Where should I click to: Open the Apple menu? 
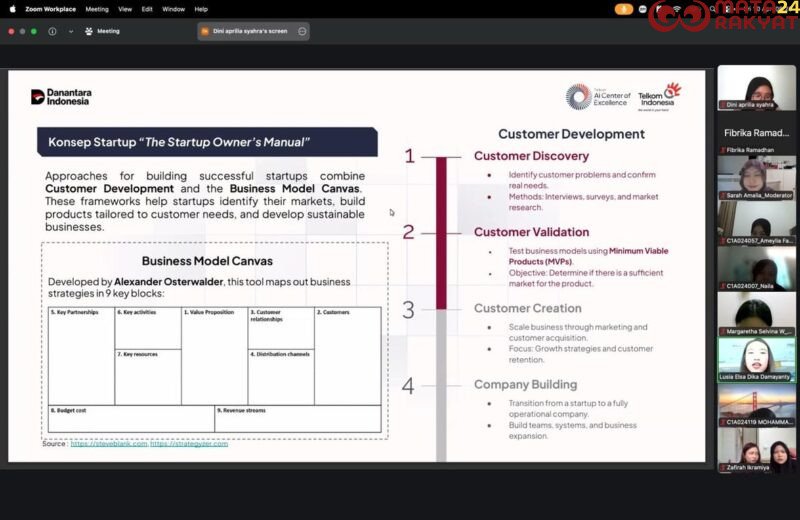click(12, 9)
